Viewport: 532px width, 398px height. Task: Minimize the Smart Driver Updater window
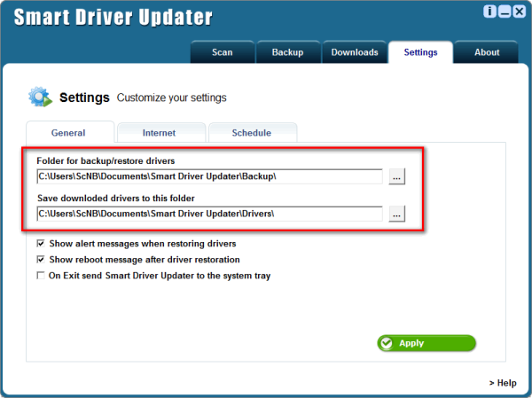click(505, 12)
